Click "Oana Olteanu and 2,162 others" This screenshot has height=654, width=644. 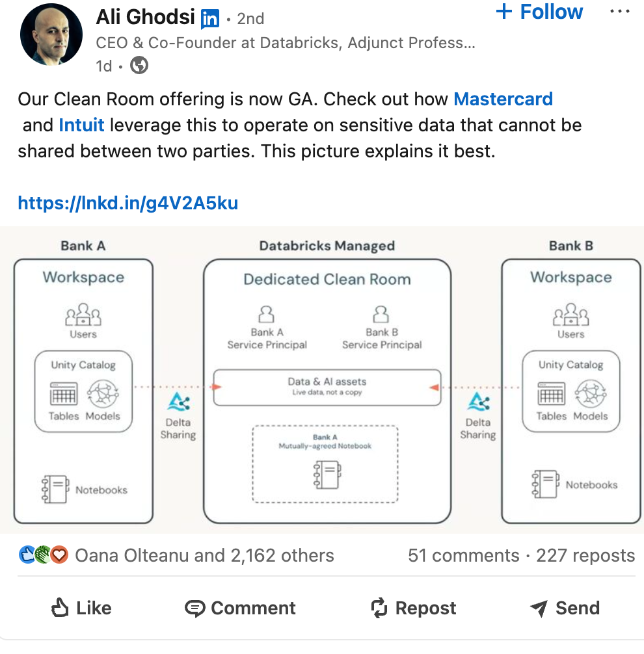pos(204,555)
